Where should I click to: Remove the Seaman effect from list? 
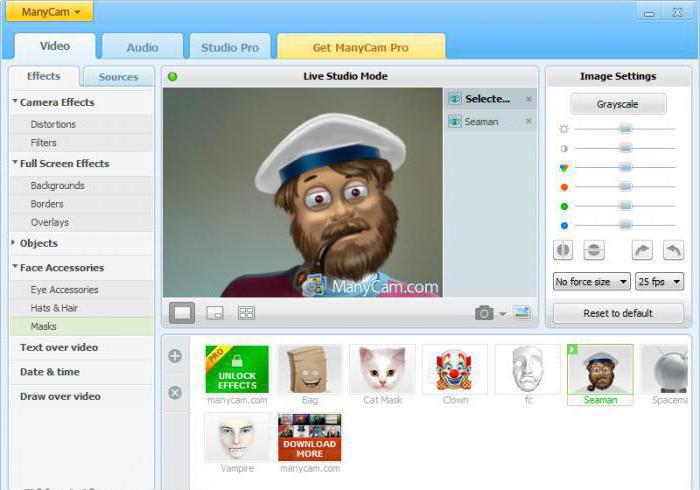pyautogui.click(x=529, y=121)
